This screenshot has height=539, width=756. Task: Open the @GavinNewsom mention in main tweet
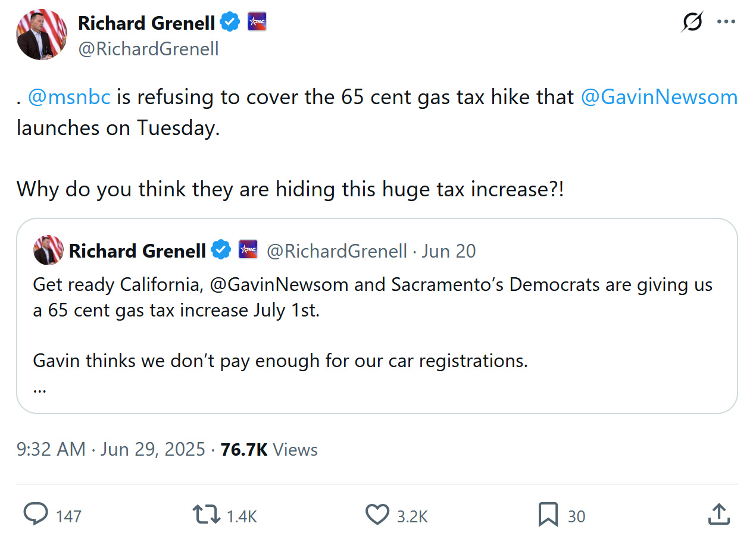coord(659,97)
